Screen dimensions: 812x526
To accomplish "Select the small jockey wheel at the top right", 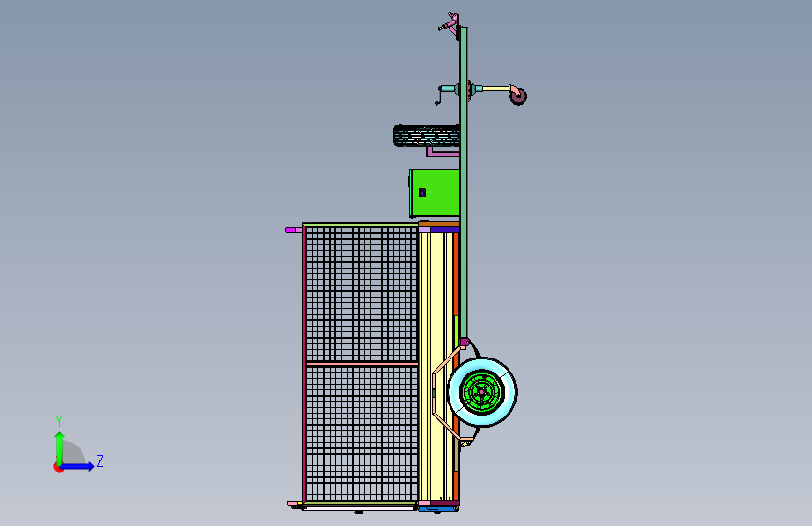I will (518, 95).
